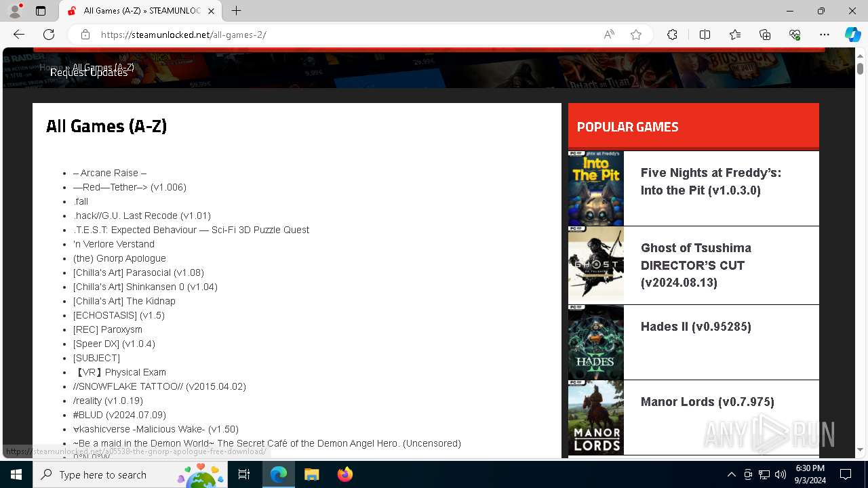Viewport: 868px width, 488px height.
Task: Open ∀kashicverse -Malicious Wake- link
Action: point(156,429)
